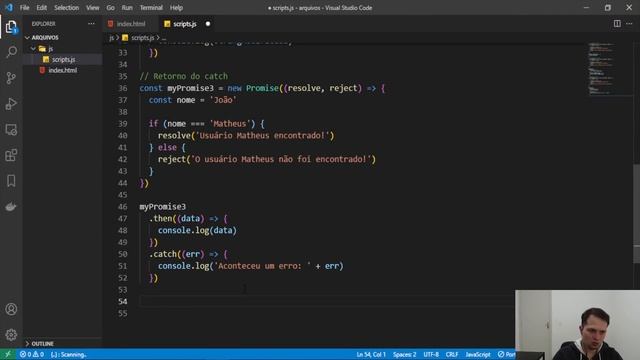The image size is (640, 360).
Task: Open Source Control view icon
Action: coord(11,78)
